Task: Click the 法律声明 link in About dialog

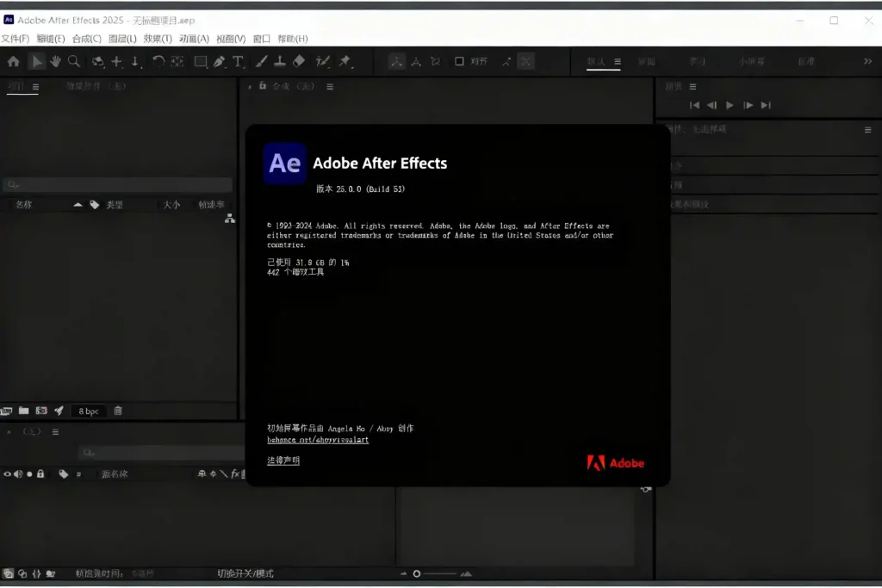Action: point(282,460)
